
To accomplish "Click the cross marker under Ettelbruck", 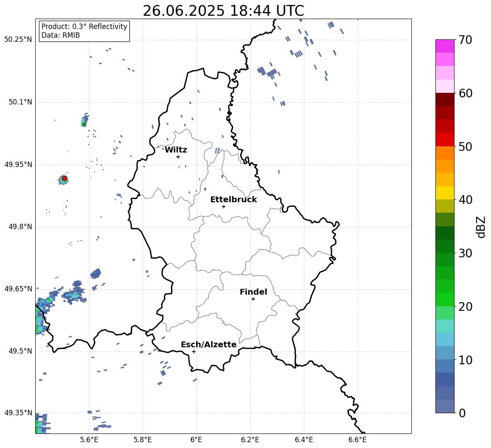I will point(224,206).
